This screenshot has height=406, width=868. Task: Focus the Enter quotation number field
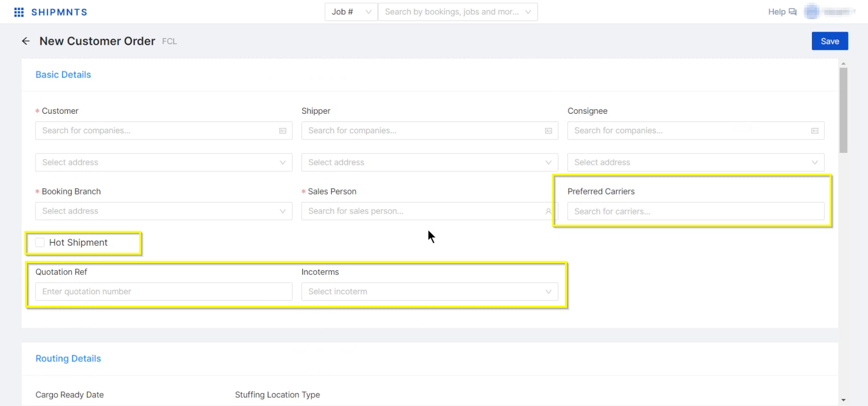point(164,292)
